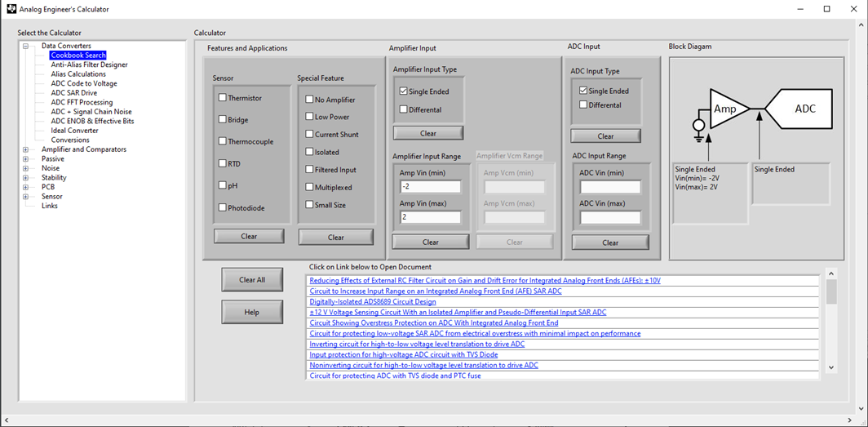Viewport: 868px width, 427px height.
Task: Check the Photodiode sensor checkbox
Action: click(223, 207)
